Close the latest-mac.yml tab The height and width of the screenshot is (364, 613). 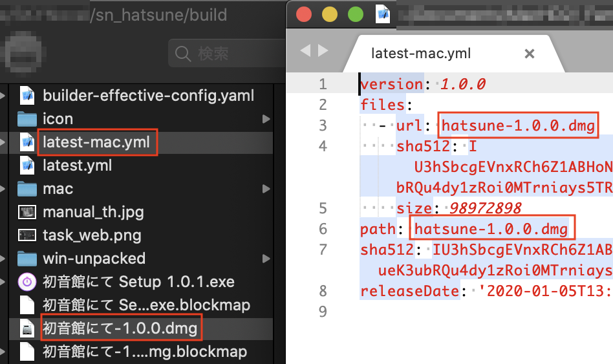[530, 54]
